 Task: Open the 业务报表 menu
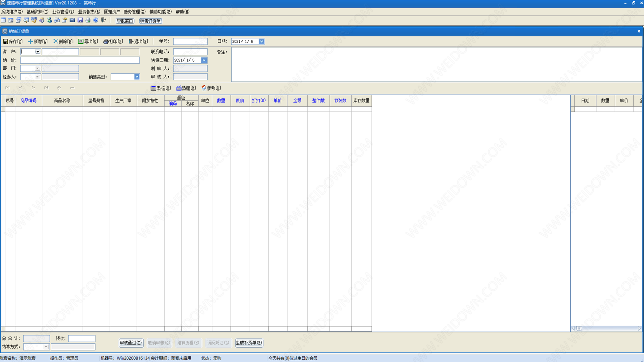click(89, 12)
